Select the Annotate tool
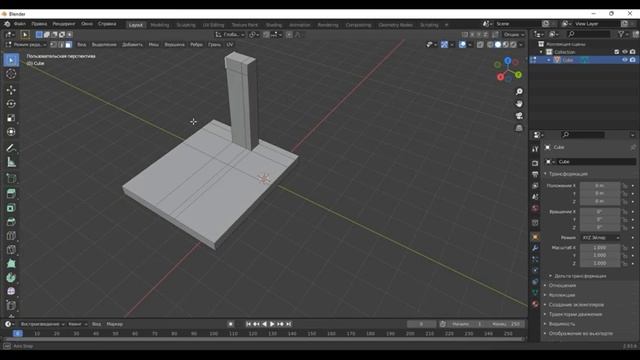 tap(11, 148)
